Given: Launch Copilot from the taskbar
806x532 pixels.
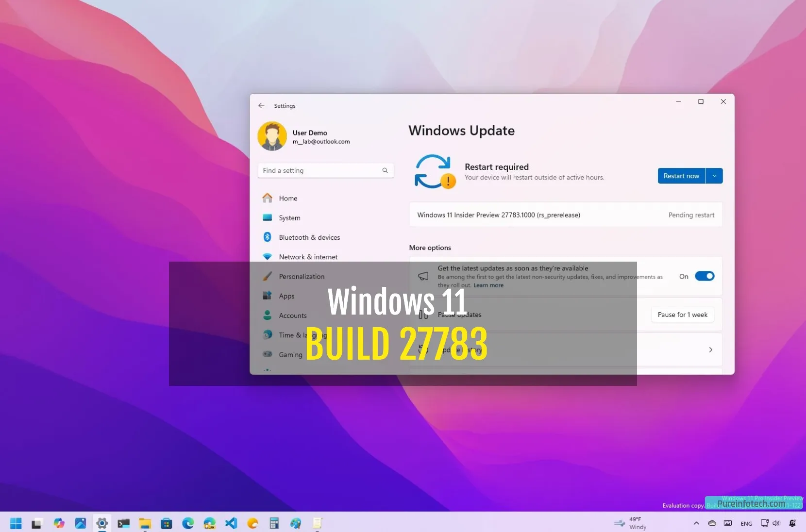Looking at the screenshot, I should pyautogui.click(x=59, y=523).
